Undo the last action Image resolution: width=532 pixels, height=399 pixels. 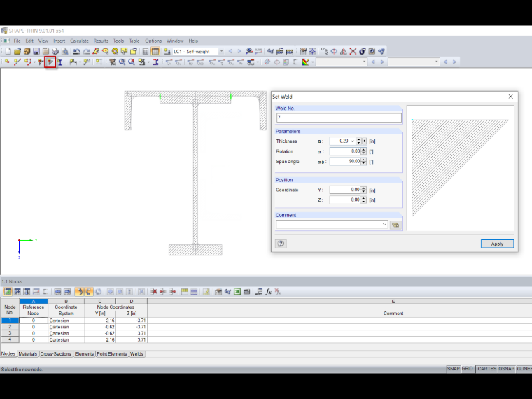(x=77, y=51)
